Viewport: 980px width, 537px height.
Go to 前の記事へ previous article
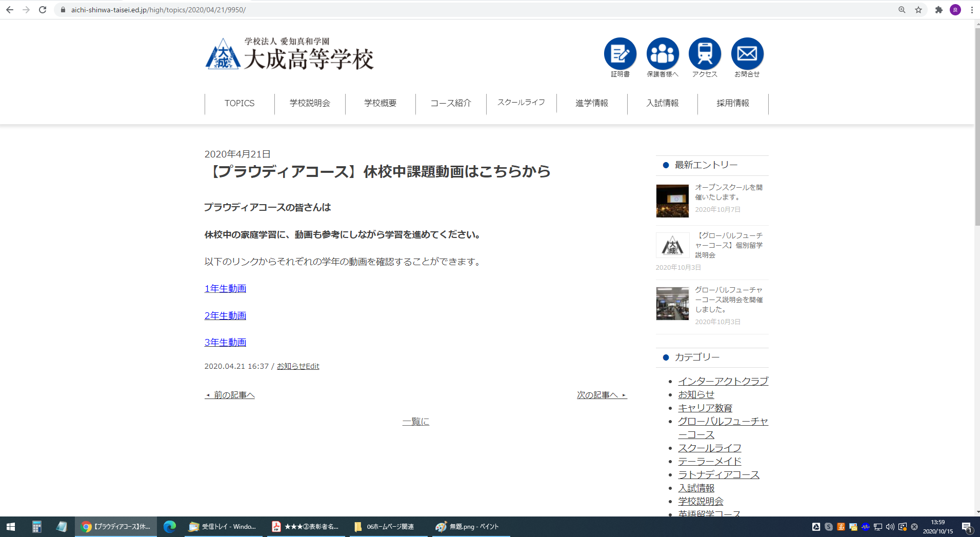coord(230,395)
